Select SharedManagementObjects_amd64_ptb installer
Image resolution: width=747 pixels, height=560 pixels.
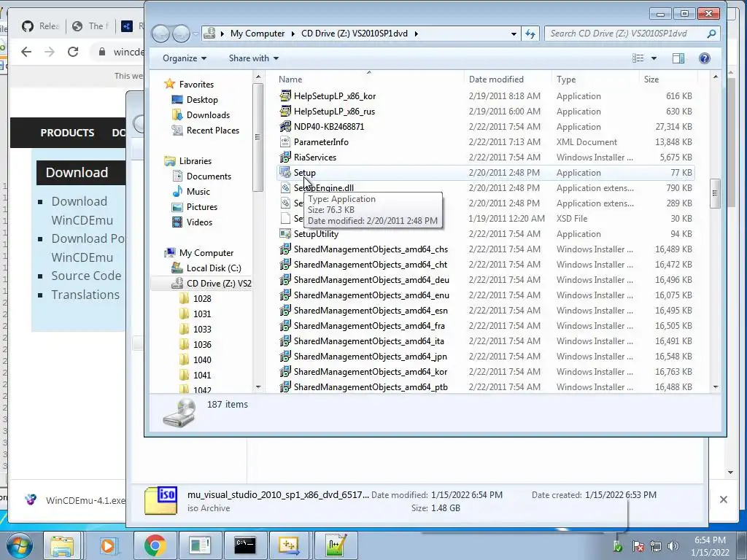[x=485, y=387]
